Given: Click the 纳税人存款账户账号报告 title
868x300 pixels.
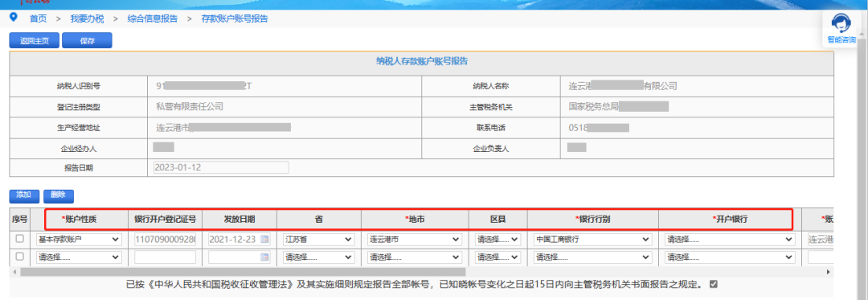Looking at the screenshot, I should (422, 60).
